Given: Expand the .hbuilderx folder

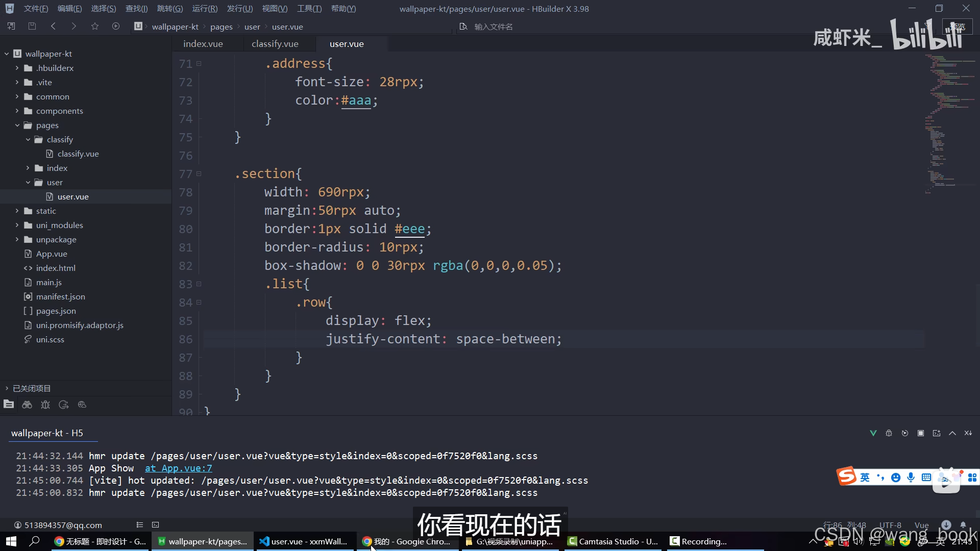Looking at the screenshot, I should tap(17, 68).
